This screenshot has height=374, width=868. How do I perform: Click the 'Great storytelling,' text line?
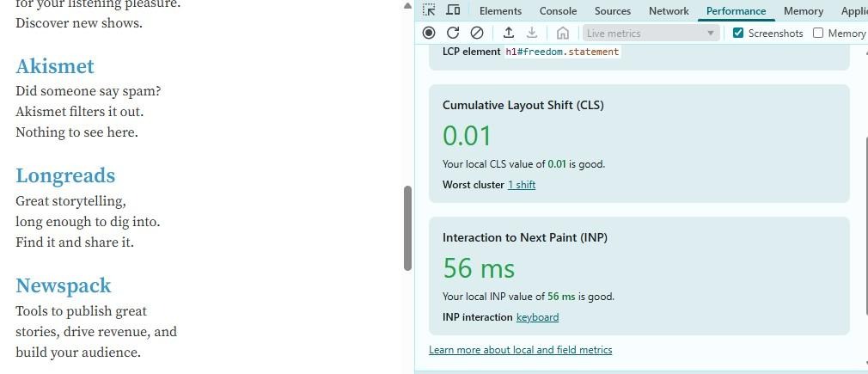pyautogui.click(x=70, y=200)
